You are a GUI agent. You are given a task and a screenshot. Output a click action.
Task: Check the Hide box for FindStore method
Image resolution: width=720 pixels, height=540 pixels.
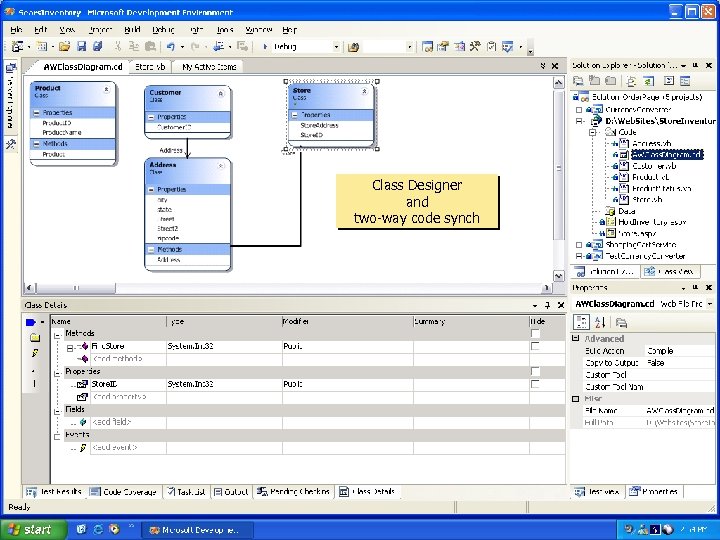point(536,346)
